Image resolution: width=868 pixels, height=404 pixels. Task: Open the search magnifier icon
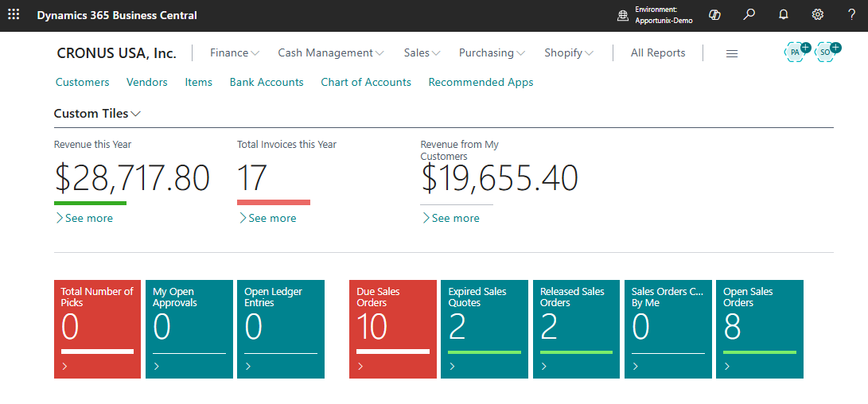749,15
